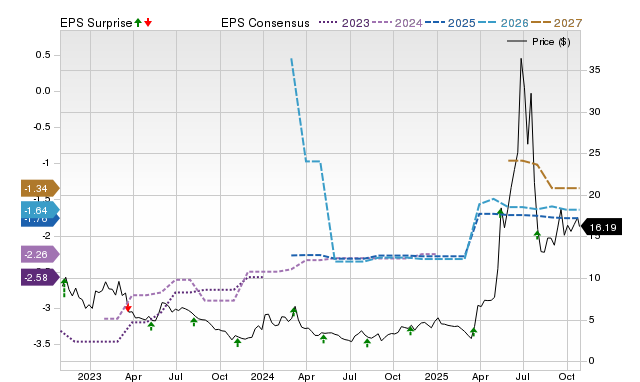Click the 0 label on the price axis
This screenshot has height=382, width=640.
(591, 361)
